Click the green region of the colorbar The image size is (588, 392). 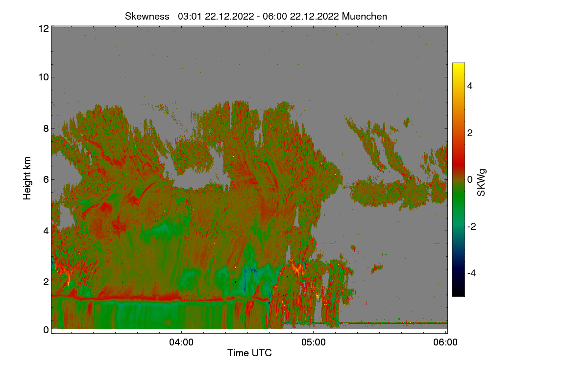458,203
